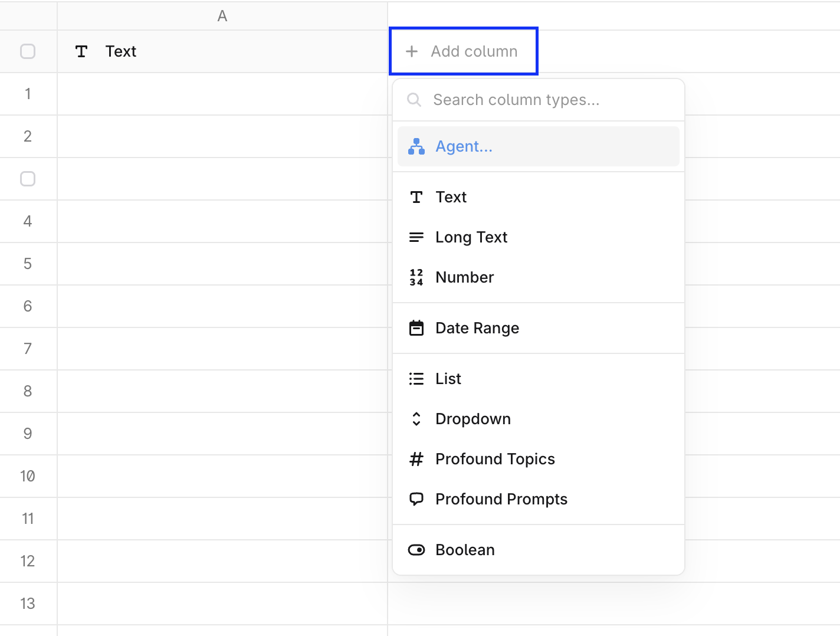Viewport: 840px width, 636px height.
Task: Select Profound Topics column type
Action: click(x=539, y=459)
